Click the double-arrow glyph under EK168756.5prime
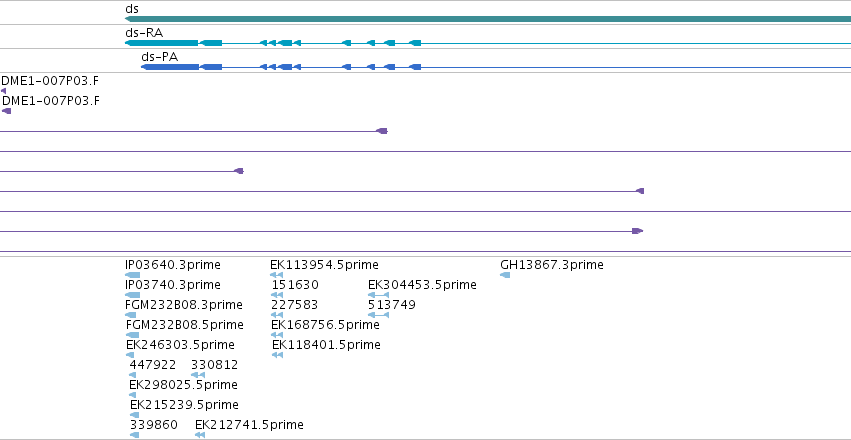The width and height of the screenshot is (851, 440). click(x=277, y=335)
